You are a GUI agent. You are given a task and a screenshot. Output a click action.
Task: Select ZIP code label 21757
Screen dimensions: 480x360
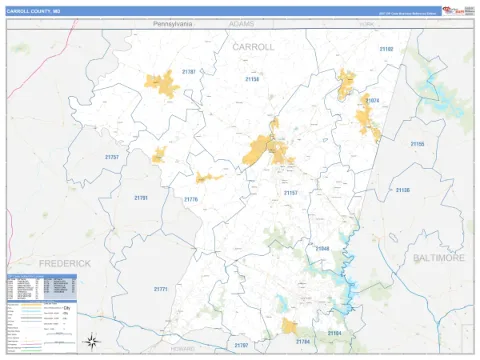tap(112, 157)
